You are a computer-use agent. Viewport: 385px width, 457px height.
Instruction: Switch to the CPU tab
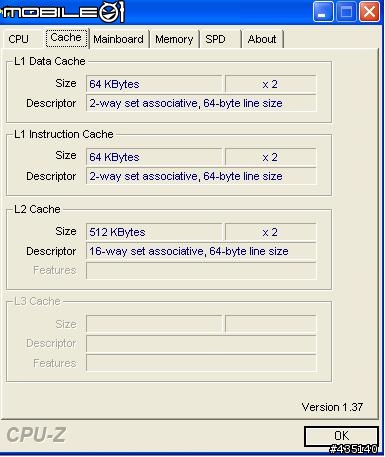click(19, 39)
